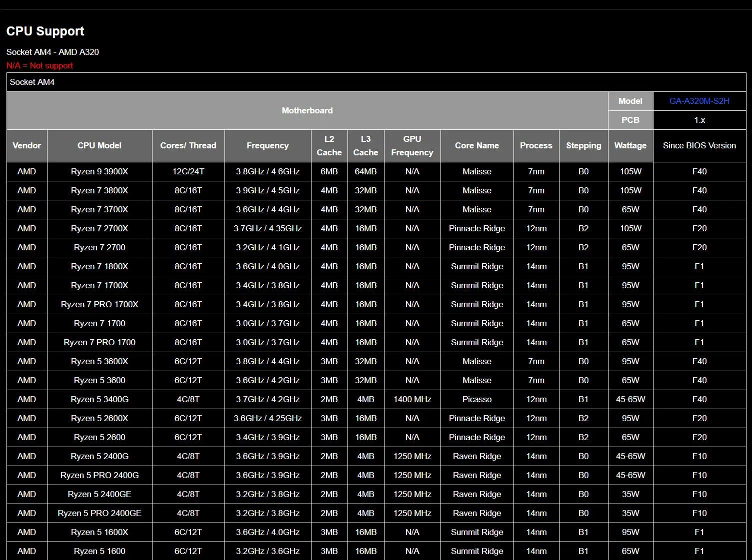
Task: Click the Motherboard header cell
Action: (307, 110)
